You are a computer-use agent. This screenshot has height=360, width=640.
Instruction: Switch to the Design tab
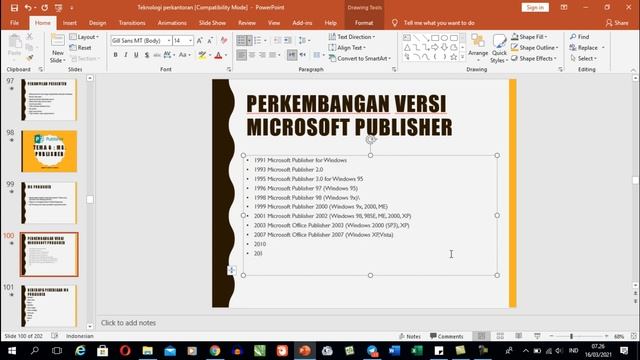click(x=97, y=23)
